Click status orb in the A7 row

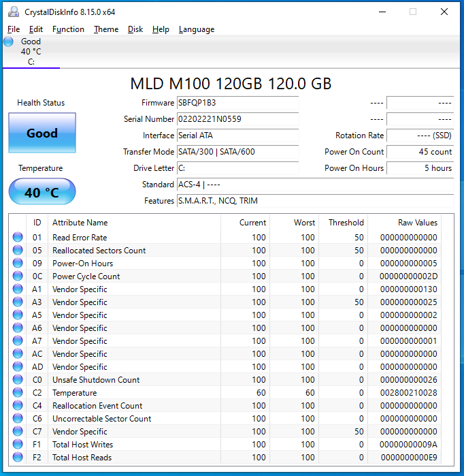(x=18, y=340)
